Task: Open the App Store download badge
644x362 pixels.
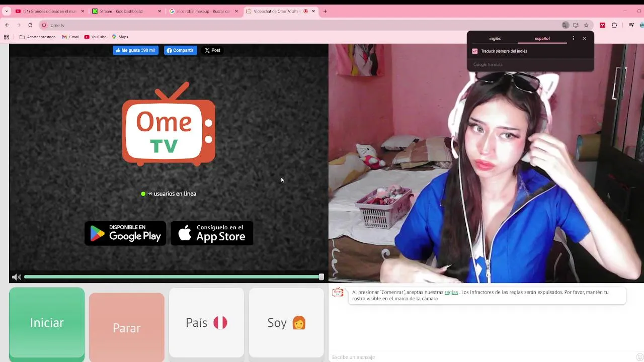Action: [212, 233]
